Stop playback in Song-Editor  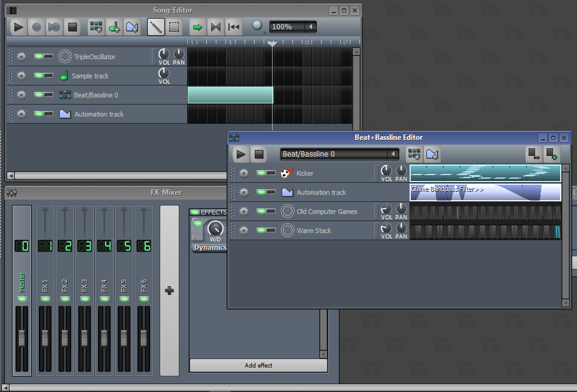point(72,27)
